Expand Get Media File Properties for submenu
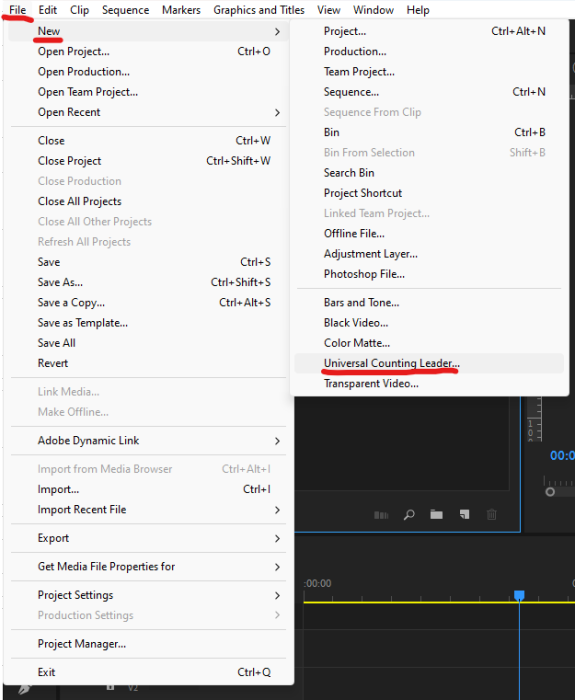 click(x=148, y=567)
